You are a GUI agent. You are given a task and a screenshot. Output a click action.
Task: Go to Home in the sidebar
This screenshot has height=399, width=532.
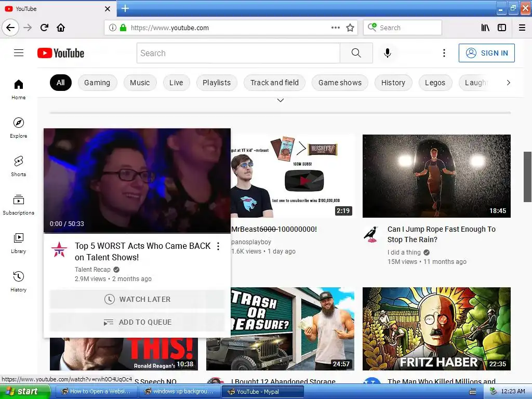19,89
